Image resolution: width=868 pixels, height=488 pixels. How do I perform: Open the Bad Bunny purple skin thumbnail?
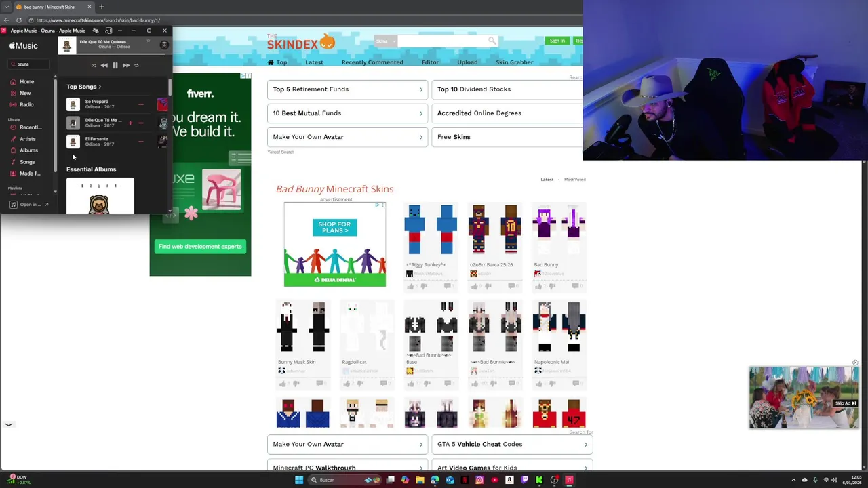click(x=559, y=230)
